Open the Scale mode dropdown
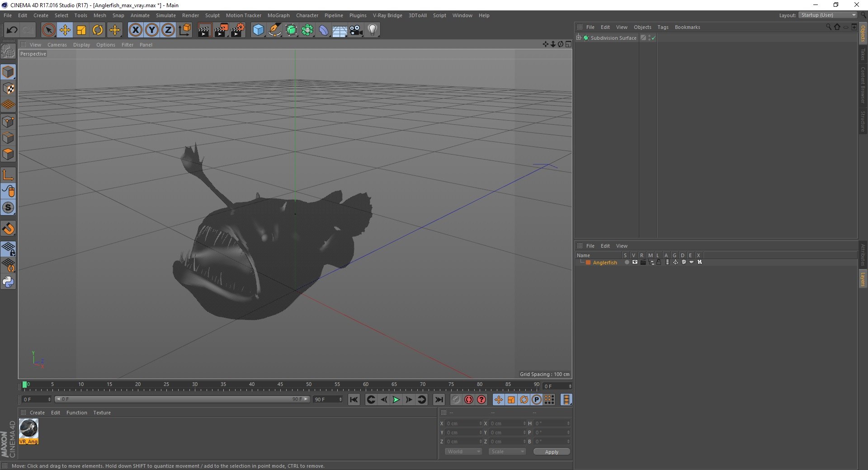The image size is (868, 470). (x=507, y=451)
